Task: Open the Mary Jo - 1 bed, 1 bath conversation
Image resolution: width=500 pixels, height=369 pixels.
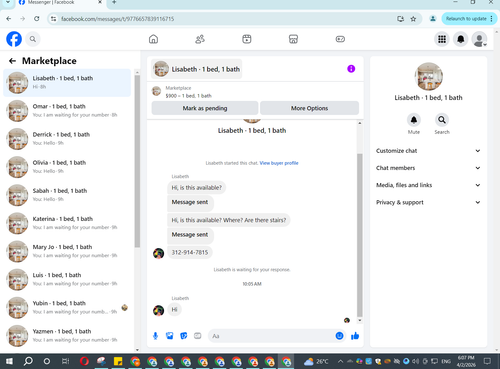Action: tap(67, 251)
